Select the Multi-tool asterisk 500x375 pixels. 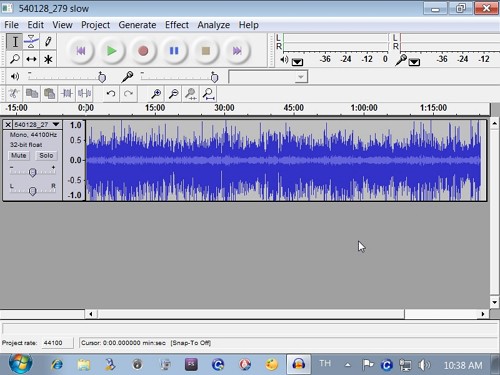tap(48, 59)
